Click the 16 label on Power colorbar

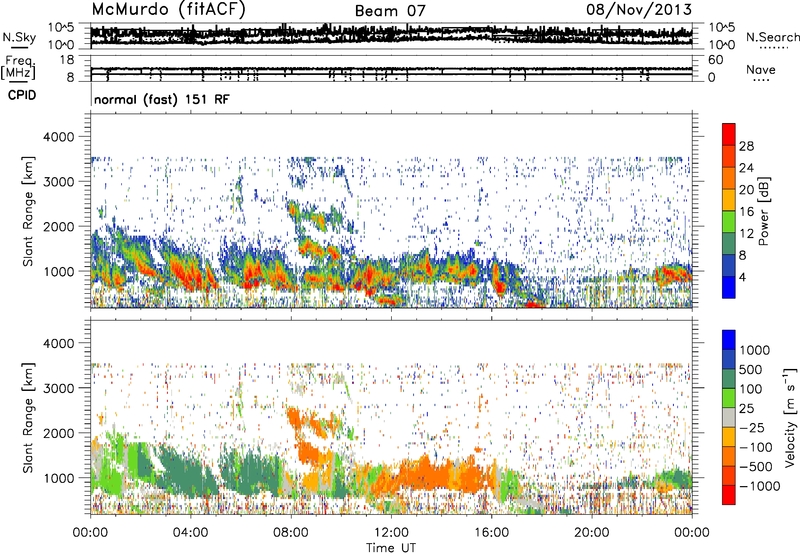pyautogui.click(x=746, y=212)
